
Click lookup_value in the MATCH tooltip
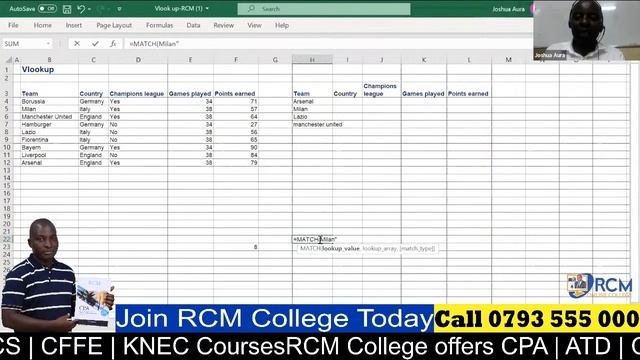pyautogui.click(x=341, y=249)
